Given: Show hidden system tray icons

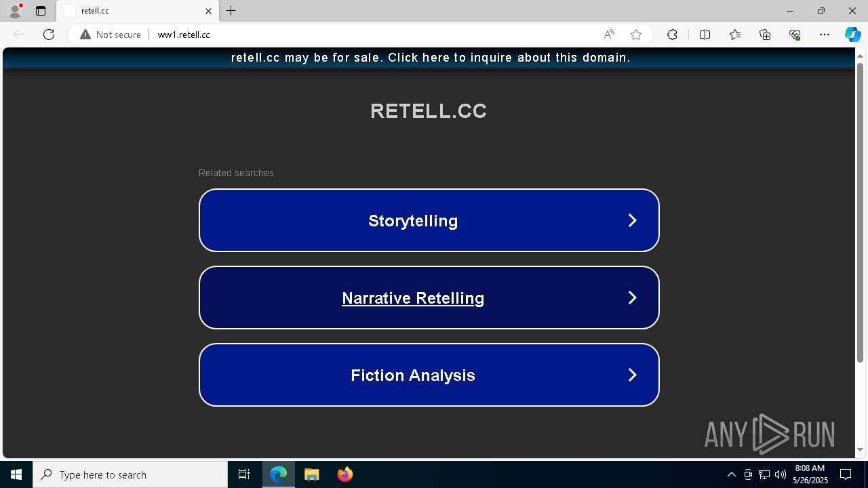Looking at the screenshot, I should [x=731, y=474].
